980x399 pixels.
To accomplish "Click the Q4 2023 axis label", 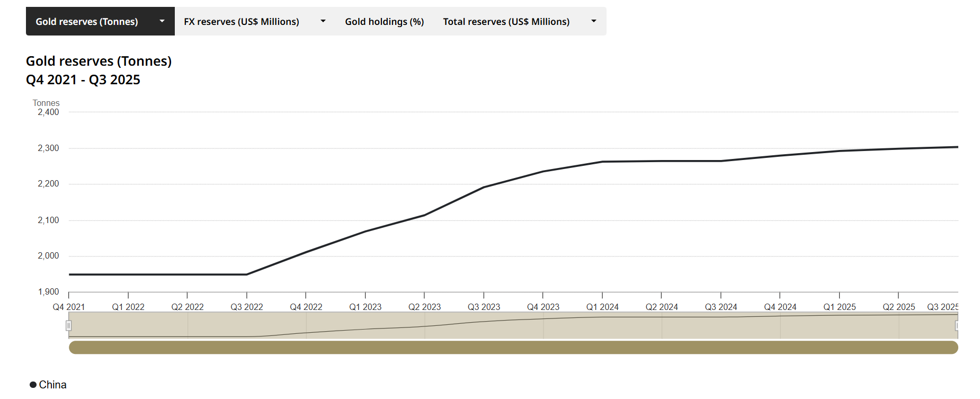I will tap(543, 307).
